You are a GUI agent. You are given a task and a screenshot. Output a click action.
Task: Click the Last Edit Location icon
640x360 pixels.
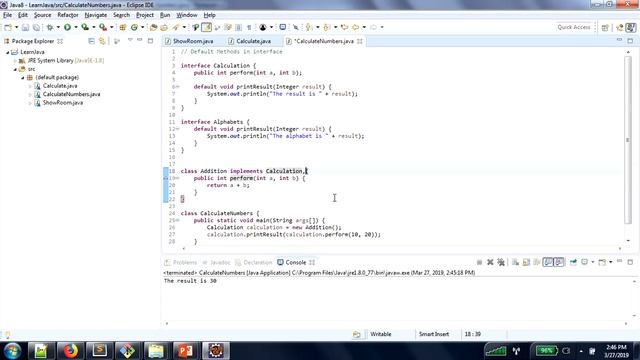coord(344,27)
